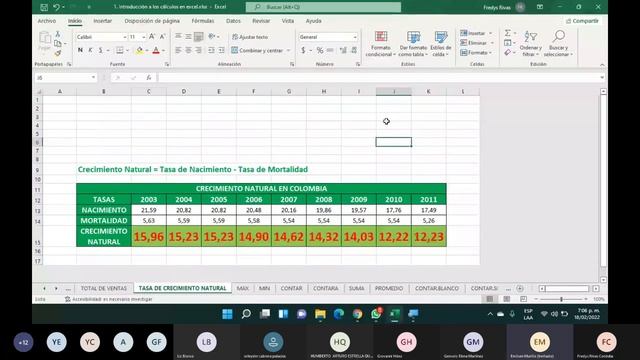Add a new sheet with plus button
Screen dimensions: 640x360
[x=520, y=289]
